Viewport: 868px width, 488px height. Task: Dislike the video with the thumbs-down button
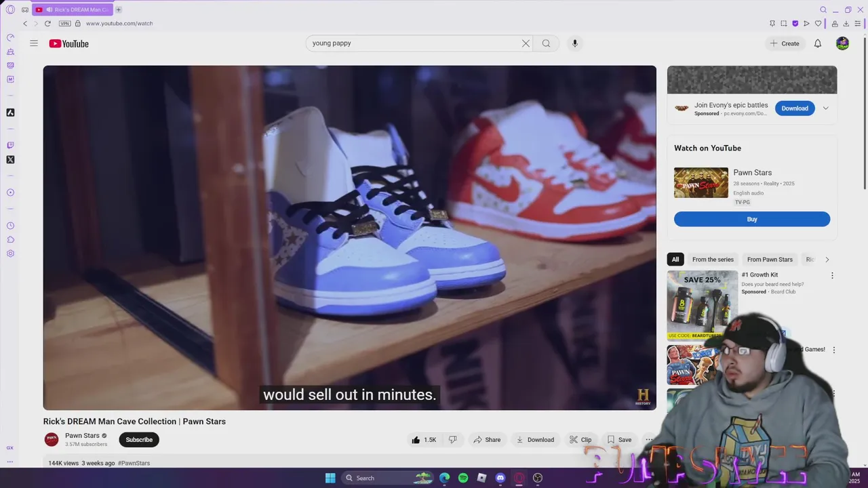coord(453,440)
